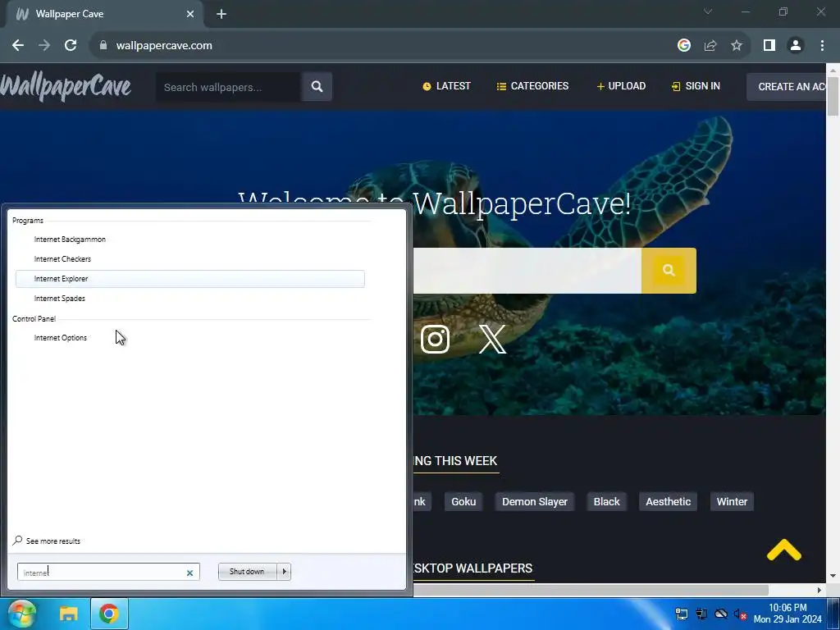Click the vertical page scrollbar thumb
840x630 pixels.
pyautogui.click(x=833, y=96)
